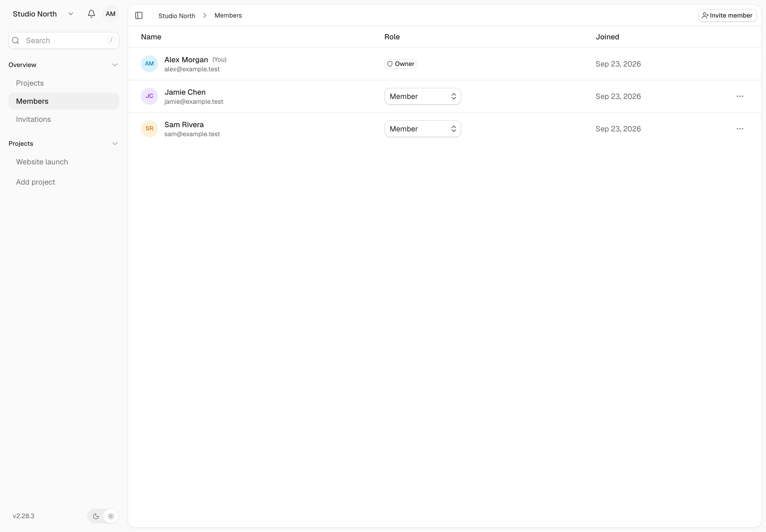Click the sam@example.test email
Image resolution: width=766 pixels, height=532 pixels.
pos(192,134)
